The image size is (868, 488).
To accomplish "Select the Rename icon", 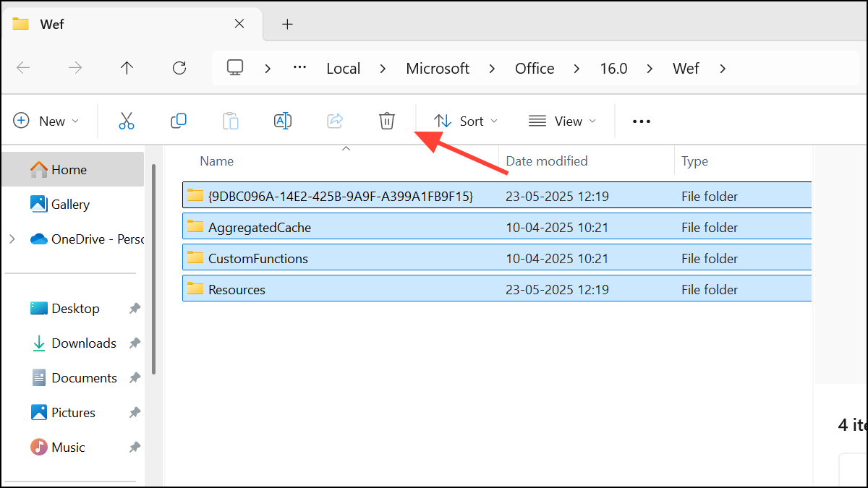I will 283,121.
